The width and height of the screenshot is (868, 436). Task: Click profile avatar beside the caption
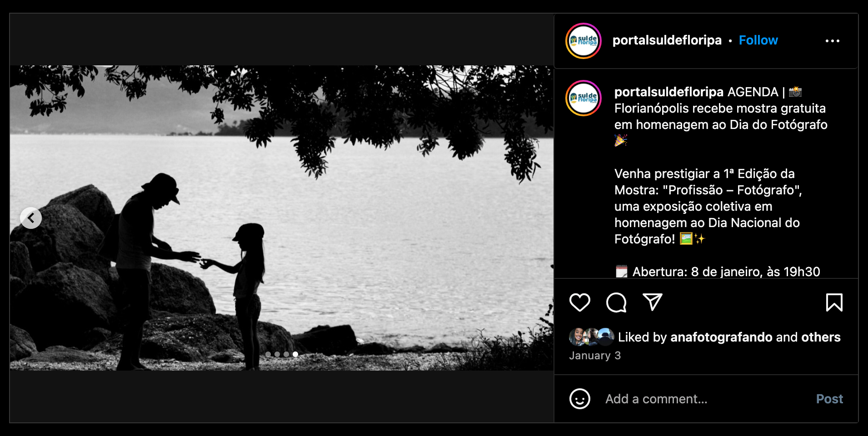[584, 98]
